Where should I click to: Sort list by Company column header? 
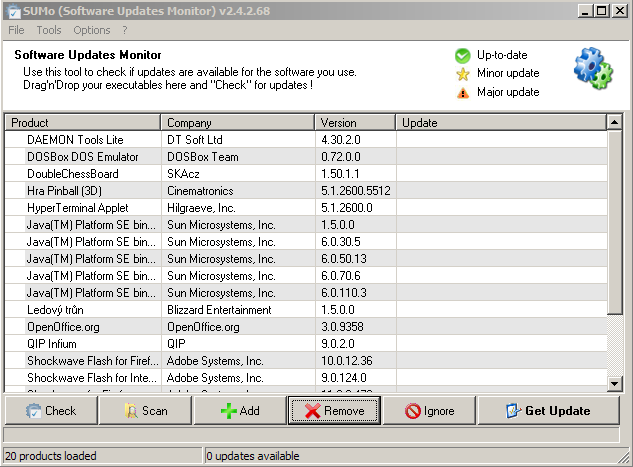237,122
